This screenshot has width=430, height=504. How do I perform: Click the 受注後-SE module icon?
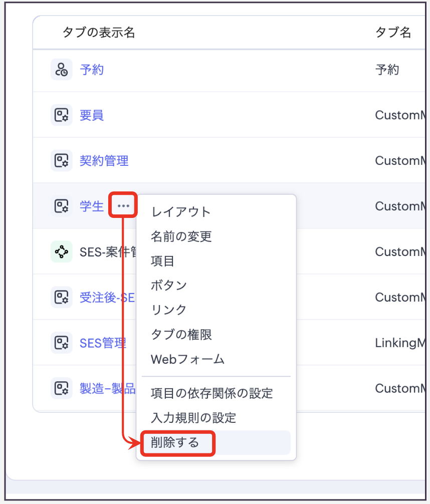click(61, 297)
